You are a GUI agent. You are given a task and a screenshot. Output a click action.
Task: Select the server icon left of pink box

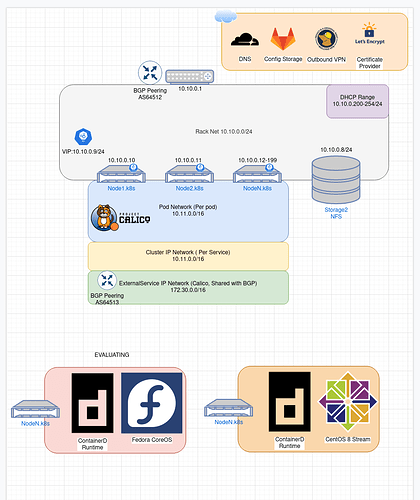(x=35, y=409)
